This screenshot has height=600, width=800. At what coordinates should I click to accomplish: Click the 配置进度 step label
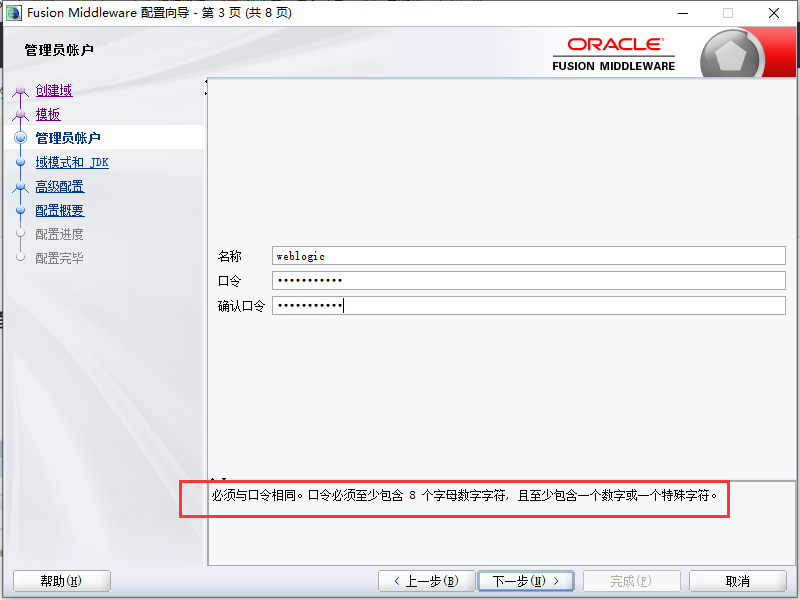[59, 234]
